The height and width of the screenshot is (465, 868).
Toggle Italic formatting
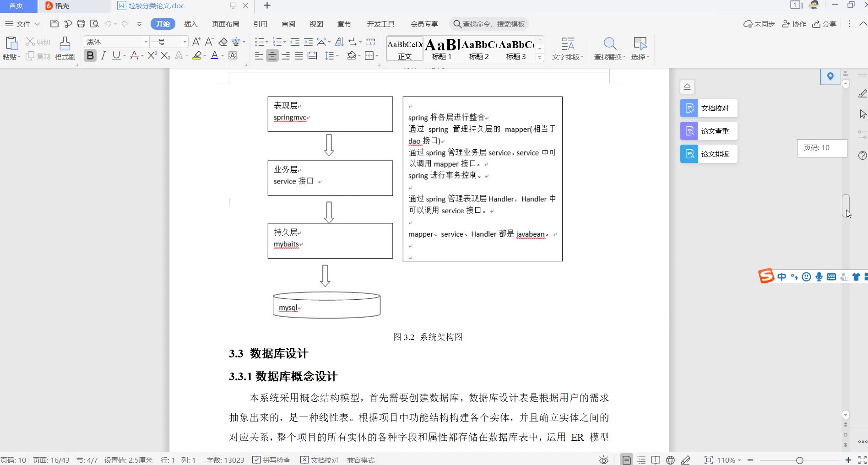click(x=103, y=55)
